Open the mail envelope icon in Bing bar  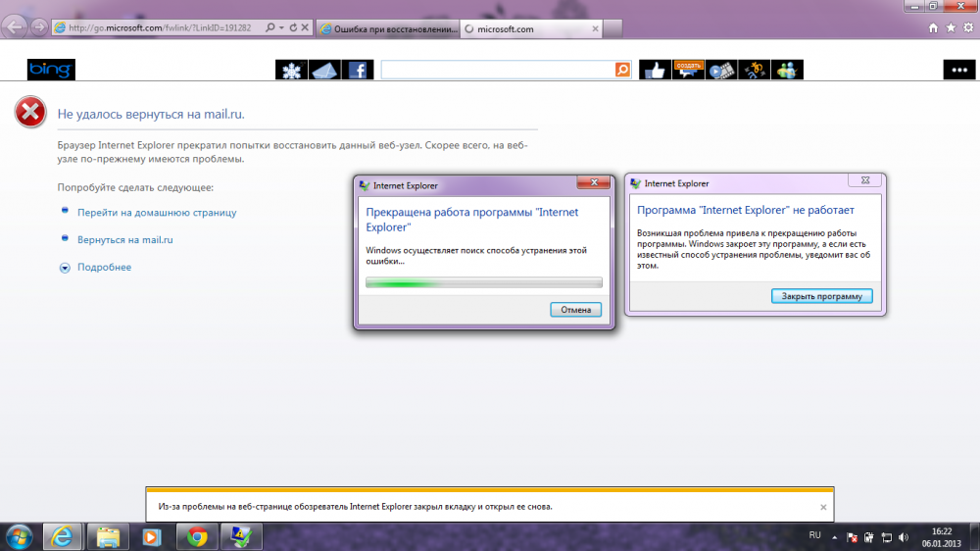324,70
